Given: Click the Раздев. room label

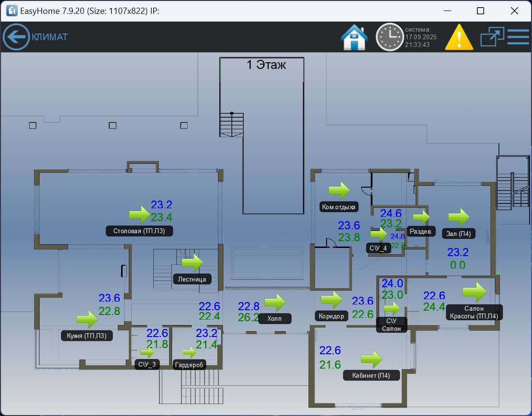Looking at the screenshot, I should (x=421, y=231).
